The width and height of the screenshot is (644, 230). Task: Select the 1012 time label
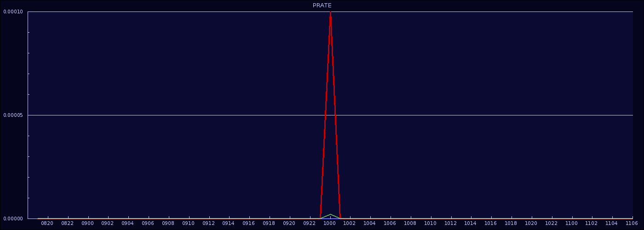pos(451,224)
